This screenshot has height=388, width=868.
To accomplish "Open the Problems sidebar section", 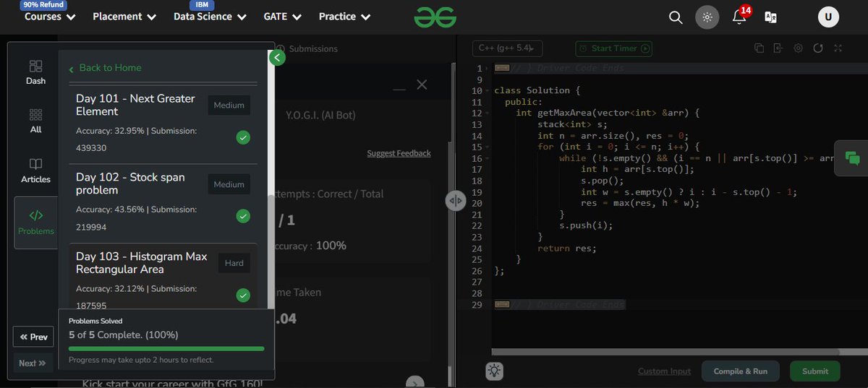I will (36, 223).
